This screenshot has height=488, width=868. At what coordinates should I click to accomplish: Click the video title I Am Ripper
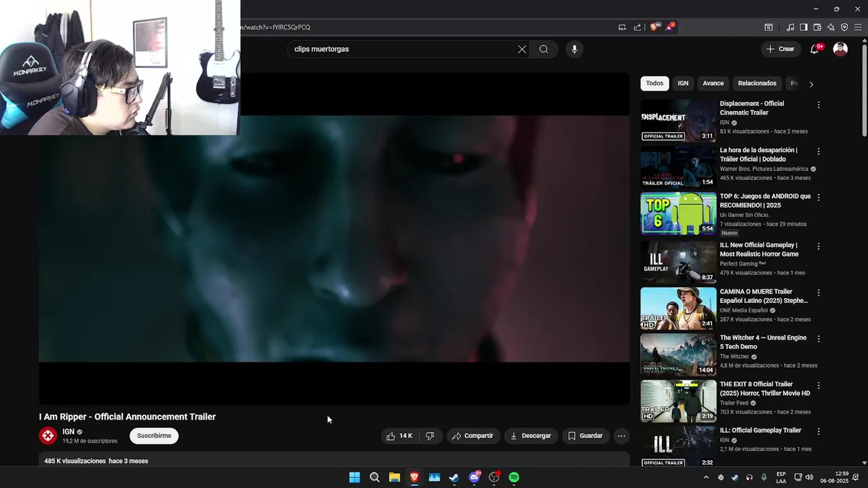tap(127, 417)
